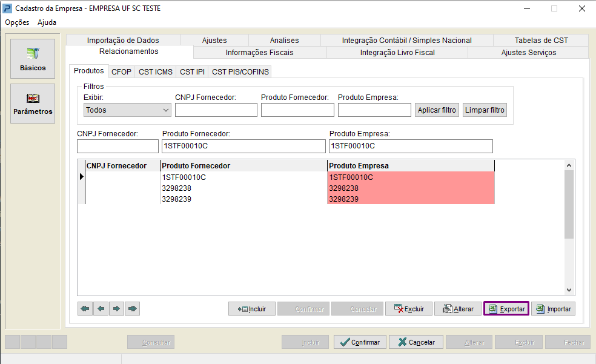596x364 pixels.
Task: Switch to the CFOP tab
Action: click(x=121, y=72)
